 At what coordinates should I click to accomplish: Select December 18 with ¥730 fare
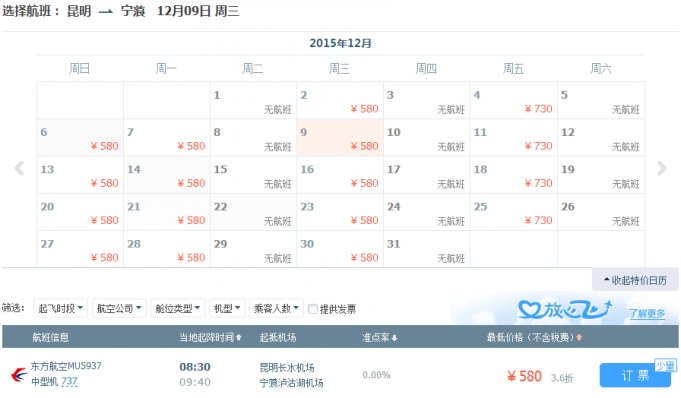514,175
